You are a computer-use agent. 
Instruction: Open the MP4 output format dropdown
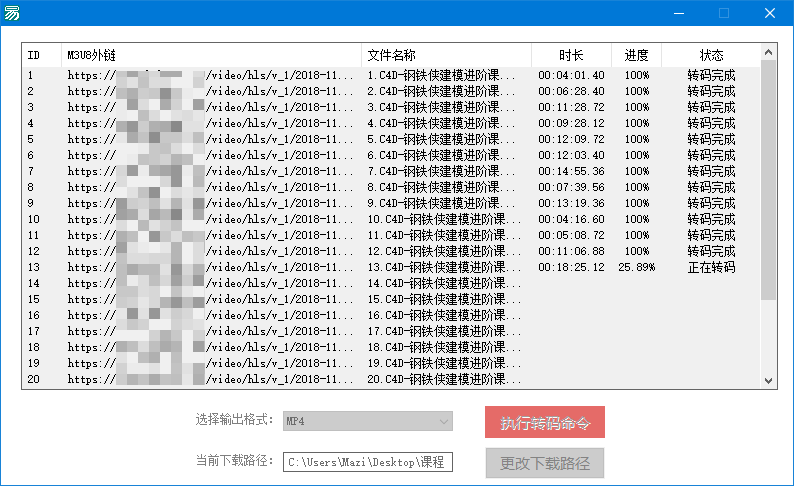(367, 421)
